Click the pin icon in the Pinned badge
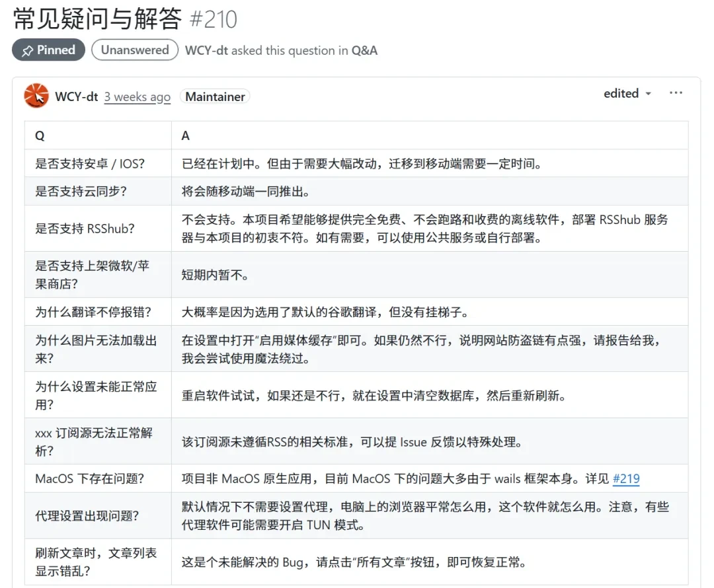 pos(27,50)
